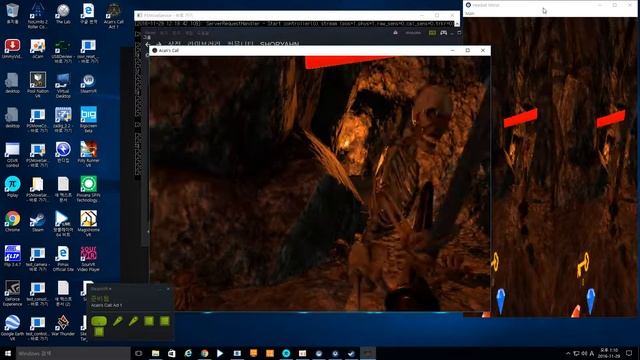The width and height of the screenshot is (640, 360).
Task: Launch MagixHome VR shortcut
Action: [88, 224]
